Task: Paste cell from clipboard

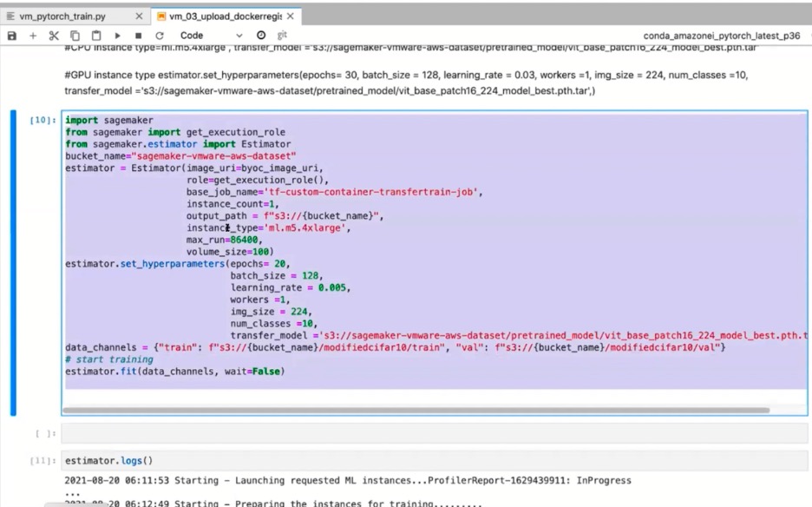Action: [x=97, y=36]
